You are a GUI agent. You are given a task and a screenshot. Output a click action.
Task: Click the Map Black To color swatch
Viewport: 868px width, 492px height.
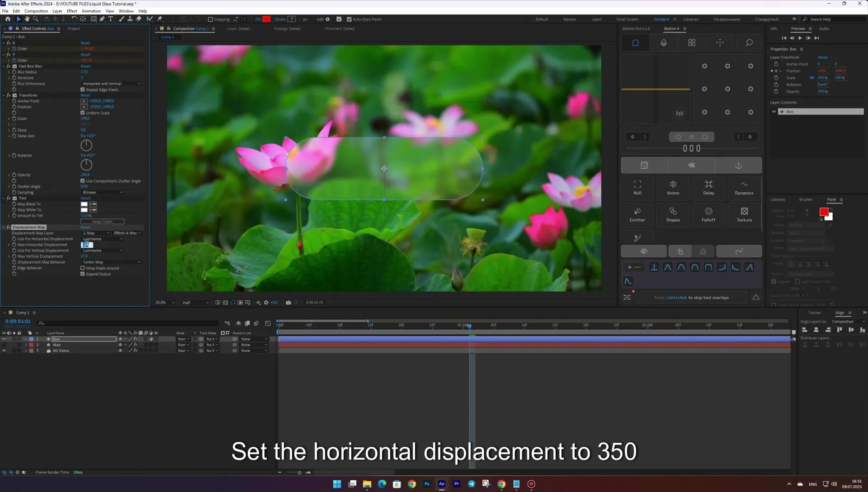point(84,204)
